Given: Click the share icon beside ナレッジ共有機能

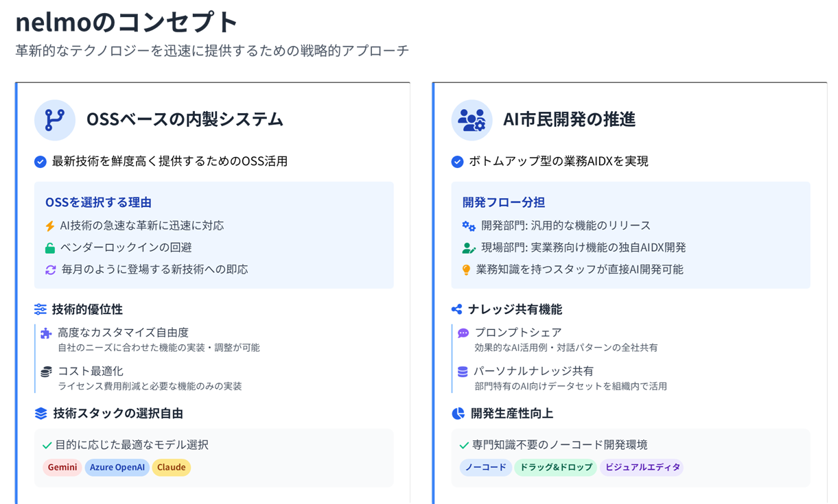Looking at the screenshot, I should pos(457,310).
